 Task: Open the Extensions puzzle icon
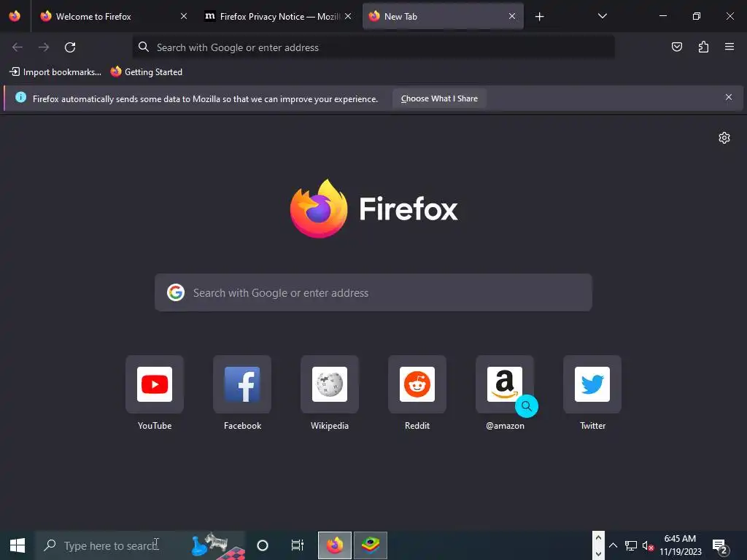[703, 47]
